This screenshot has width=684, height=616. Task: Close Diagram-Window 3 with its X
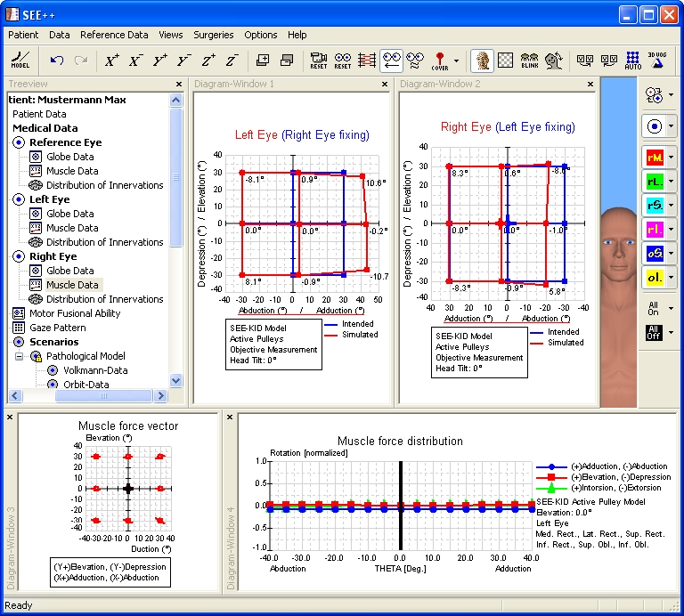point(10,417)
